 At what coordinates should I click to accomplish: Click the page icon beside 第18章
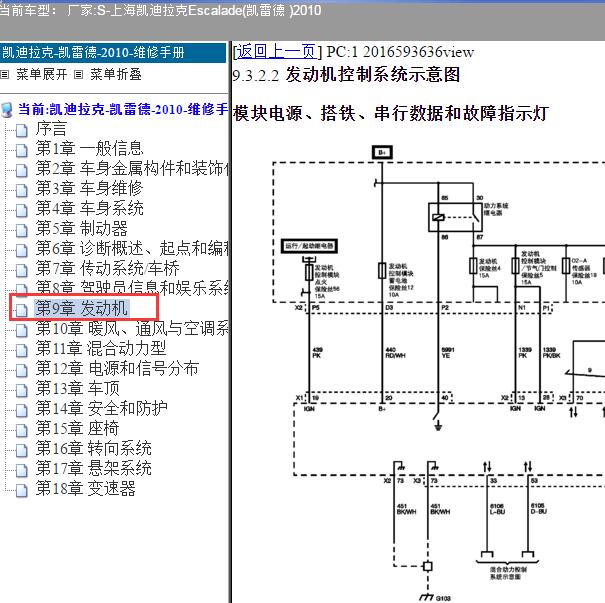(x=22, y=491)
